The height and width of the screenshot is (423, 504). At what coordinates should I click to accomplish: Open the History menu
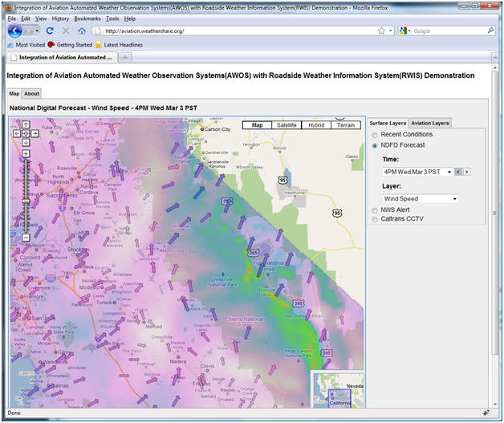(60, 18)
